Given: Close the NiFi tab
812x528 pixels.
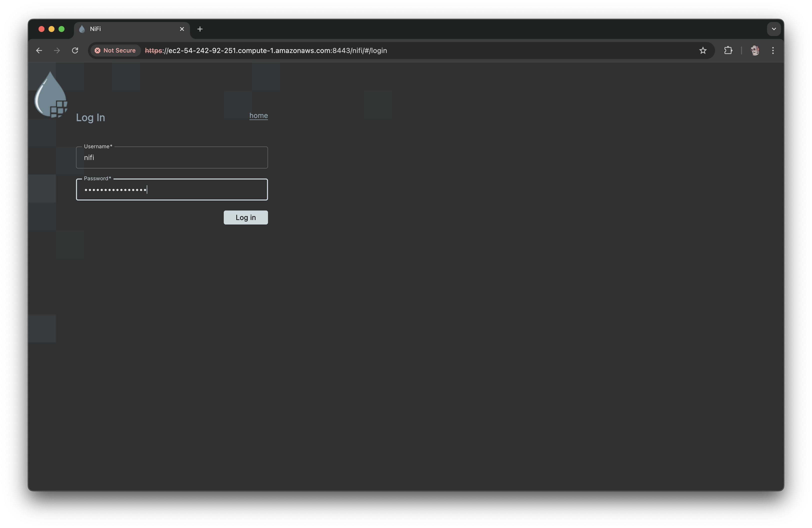Looking at the screenshot, I should [182, 29].
